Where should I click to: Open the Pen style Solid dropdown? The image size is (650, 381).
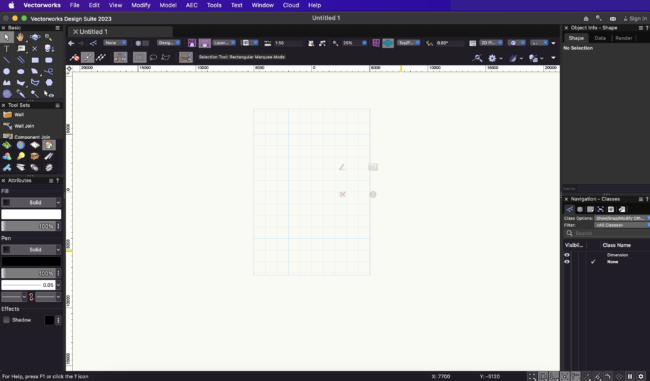[31, 250]
